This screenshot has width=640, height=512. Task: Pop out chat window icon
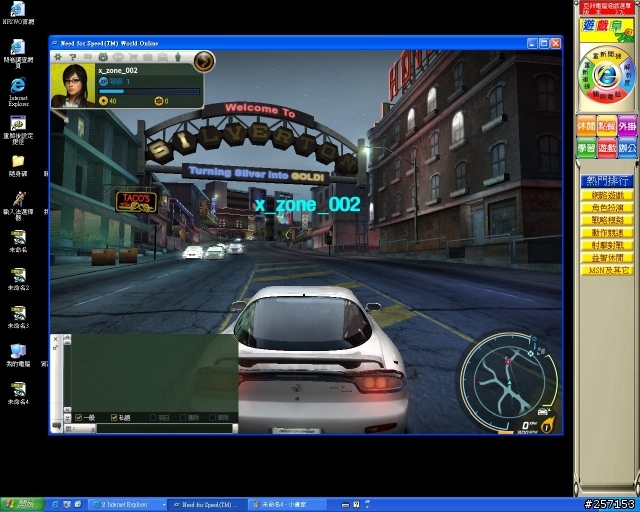(x=56, y=347)
